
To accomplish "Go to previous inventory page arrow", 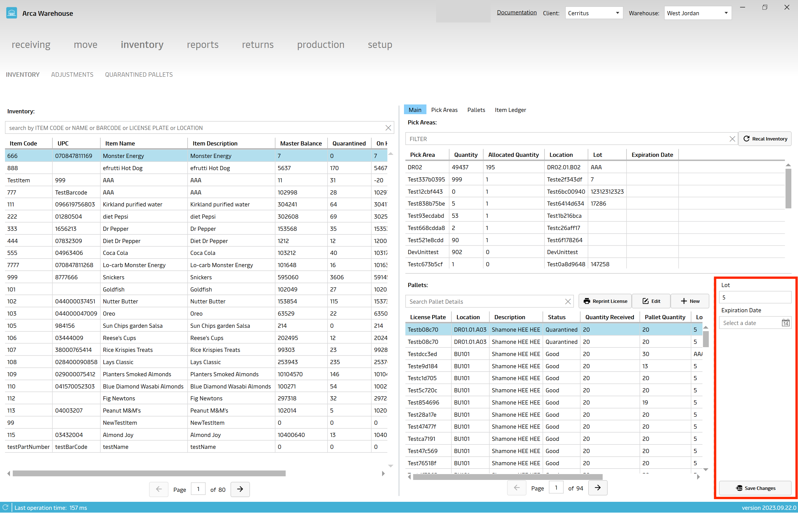I will tap(159, 489).
